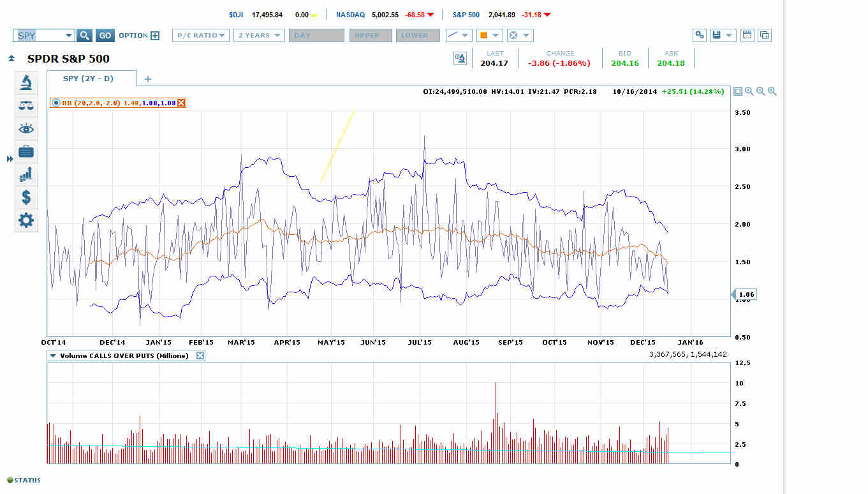Image resolution: width=868 pixels, height=494 pixels.
Task: Open the P/C RATIO dropdown
Action: coord(201,36)
